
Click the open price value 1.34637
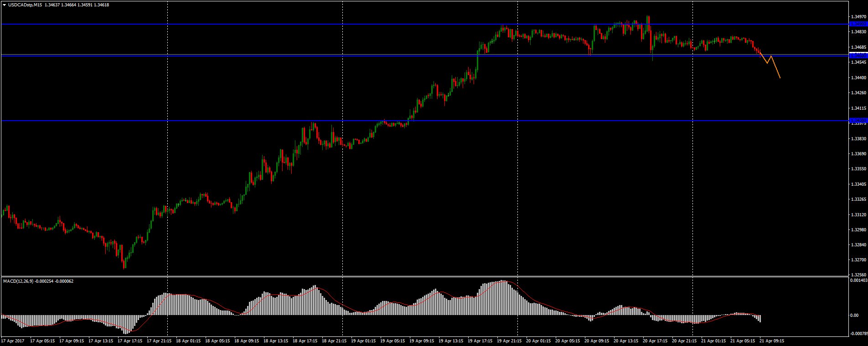tap(53, 5)
